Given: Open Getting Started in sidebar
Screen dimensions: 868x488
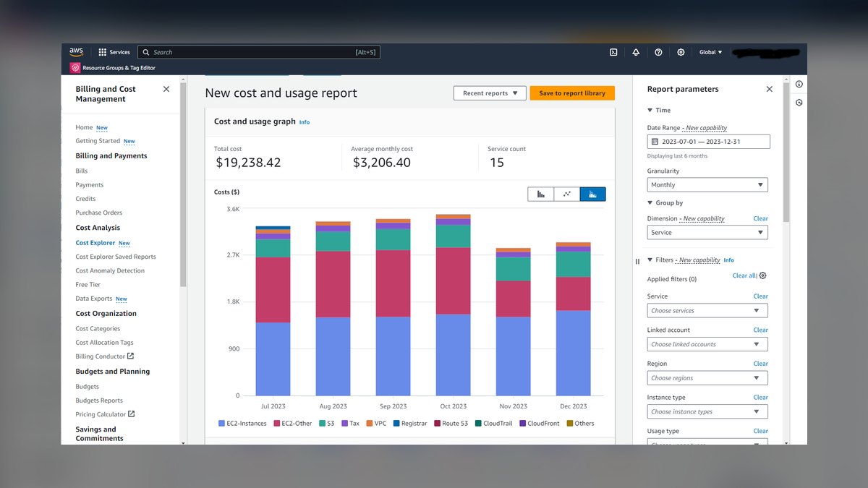Looking at the screenshot, I should coord(98,141).
